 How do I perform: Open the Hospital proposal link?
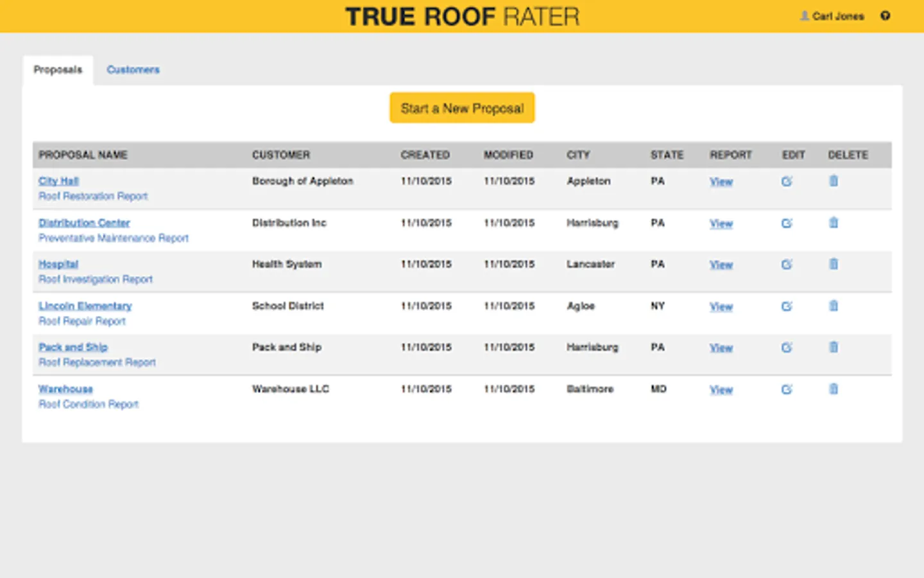(x=58, y=264)
